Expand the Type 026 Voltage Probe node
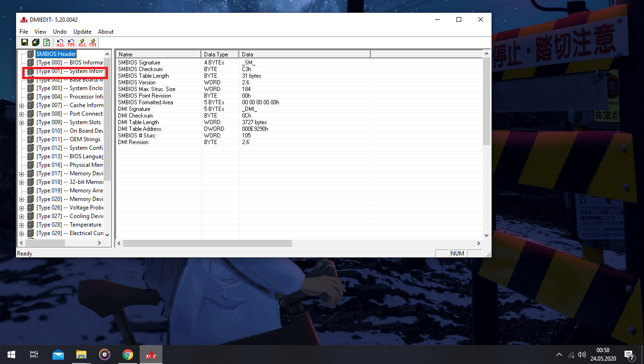644x364 pixels. click(x=21, y=208)
